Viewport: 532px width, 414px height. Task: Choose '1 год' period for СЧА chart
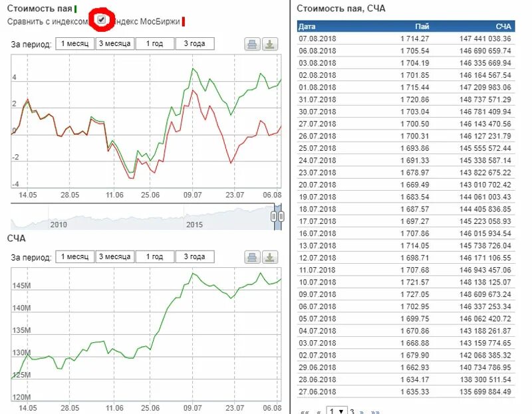click(155, 257)
